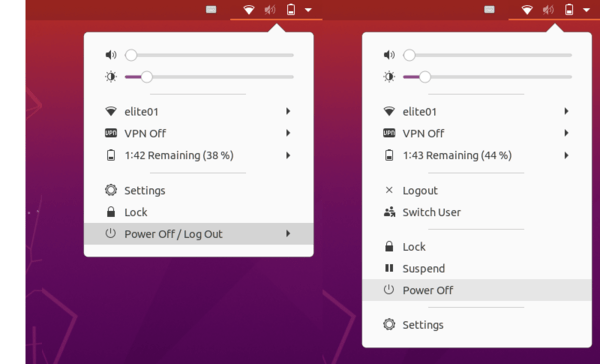
Task: Click Settings gear icon in left menu
Action: pos(111,190)
